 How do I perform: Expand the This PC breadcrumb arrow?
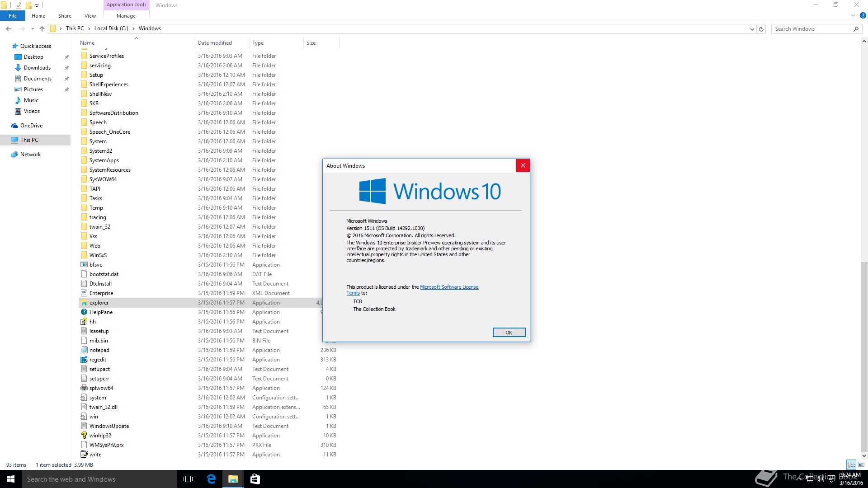point(89,28)
